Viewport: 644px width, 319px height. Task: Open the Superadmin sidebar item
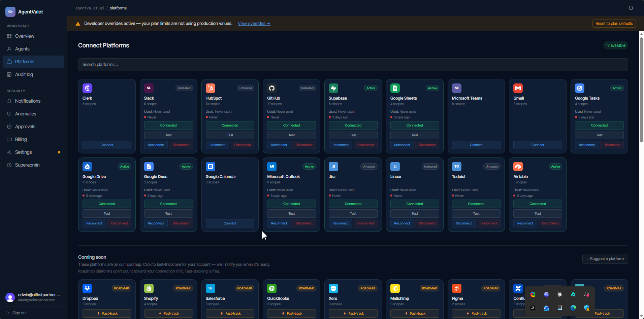[33, 165]
